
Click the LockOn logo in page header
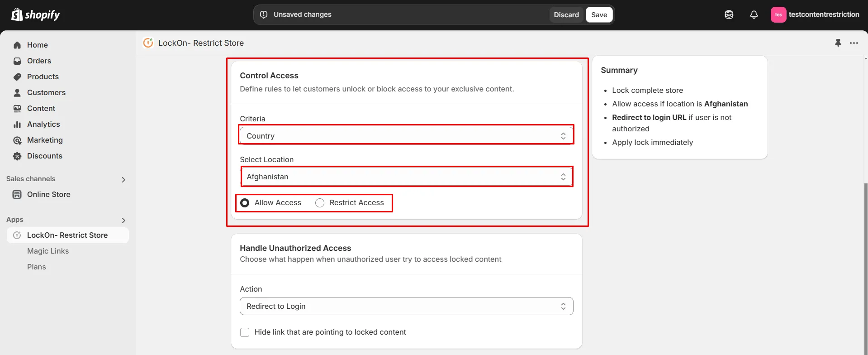click(148, 43)
